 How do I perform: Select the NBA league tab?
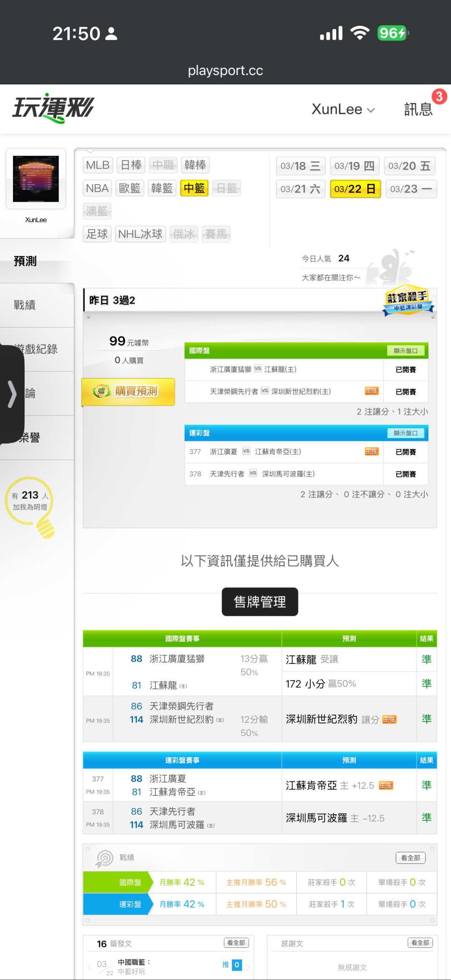[97, 188]
